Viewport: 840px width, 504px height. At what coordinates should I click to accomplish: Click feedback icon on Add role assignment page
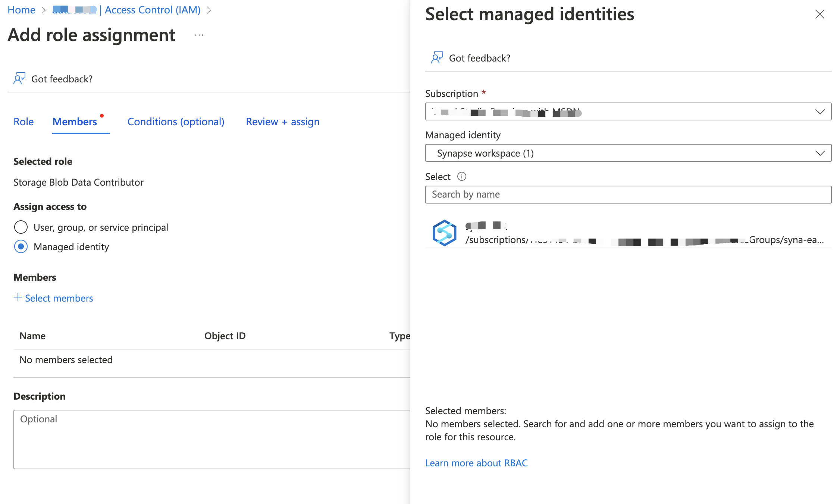(x=19, y=79)
